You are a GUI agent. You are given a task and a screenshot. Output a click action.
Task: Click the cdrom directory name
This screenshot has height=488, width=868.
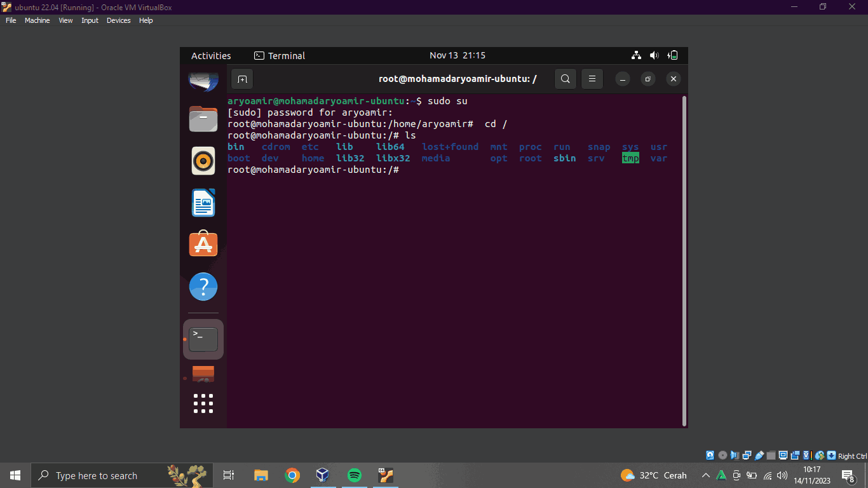tap(276, 147)
